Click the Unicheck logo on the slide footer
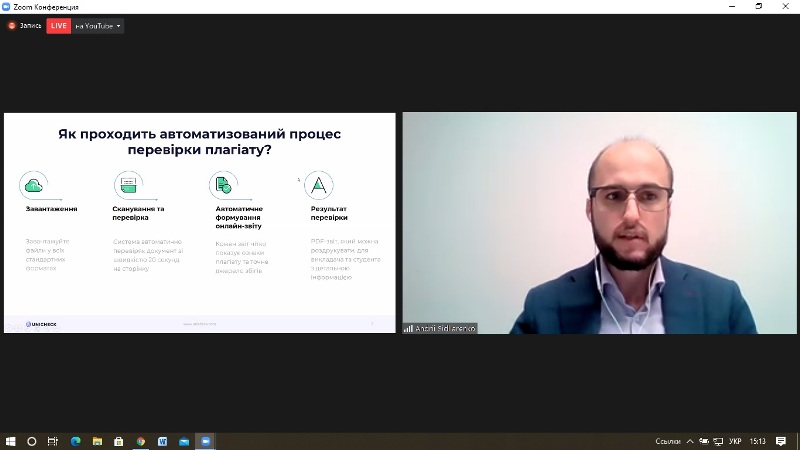800x450 pixels. click(x=41, y=324)
